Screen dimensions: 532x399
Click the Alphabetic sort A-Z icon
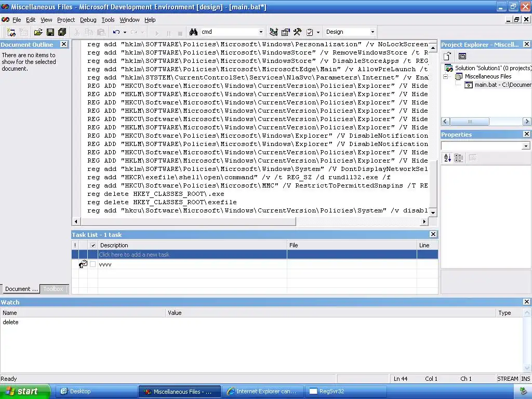pos(447,158)
